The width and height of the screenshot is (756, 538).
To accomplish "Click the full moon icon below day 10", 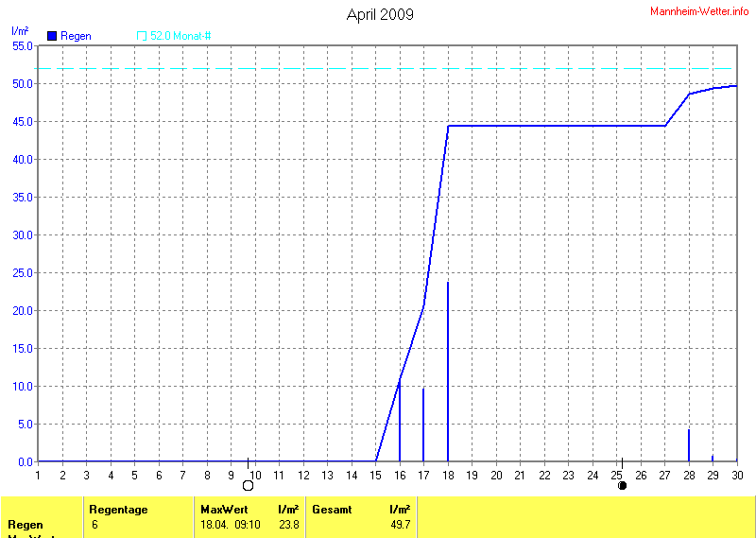I will click(248, 486).
